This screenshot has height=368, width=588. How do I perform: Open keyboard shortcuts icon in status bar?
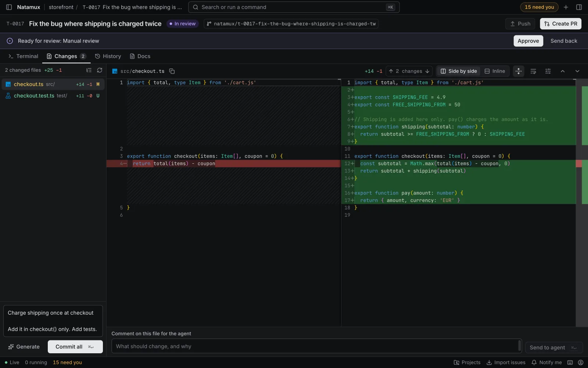pyautogui.click(x=570, y=362)
